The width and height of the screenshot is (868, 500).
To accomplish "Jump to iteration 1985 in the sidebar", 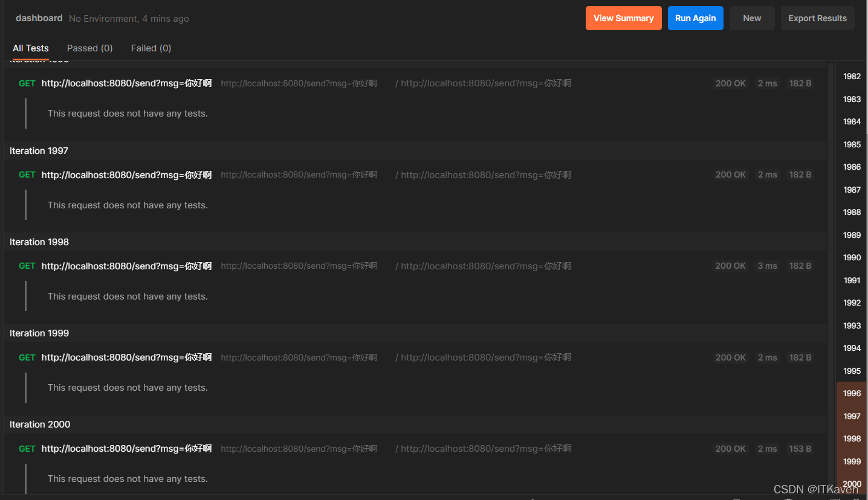I will (x=852, y=144).
